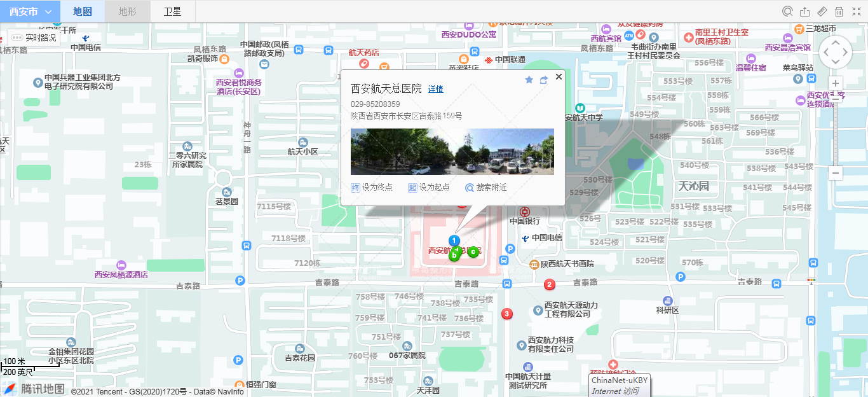Viewport: 868px width, 397px height.
Task: Open the street view panorama thumbnail
Action: [452, 151]
